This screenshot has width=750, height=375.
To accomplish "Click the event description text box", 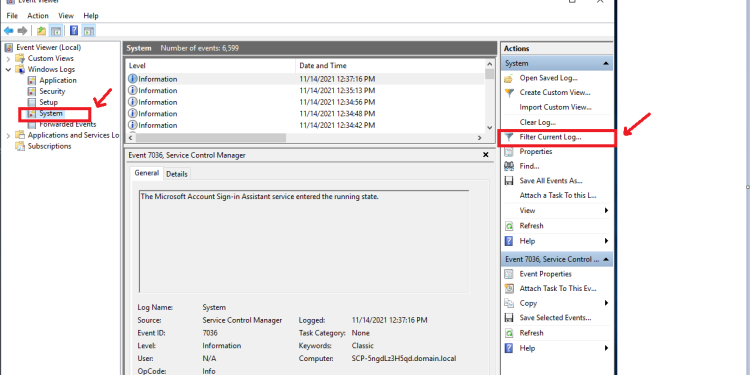I will [304, 241].
